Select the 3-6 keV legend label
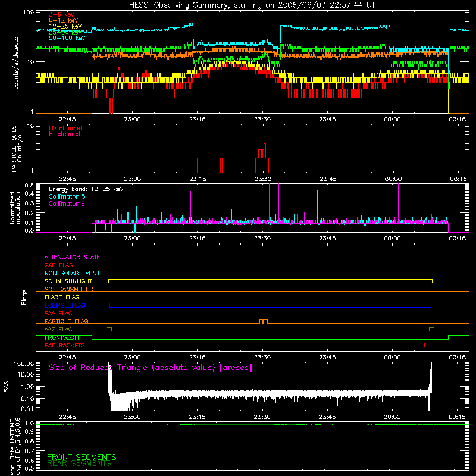This screenshot has height=476, width=476. coord(62,14)
